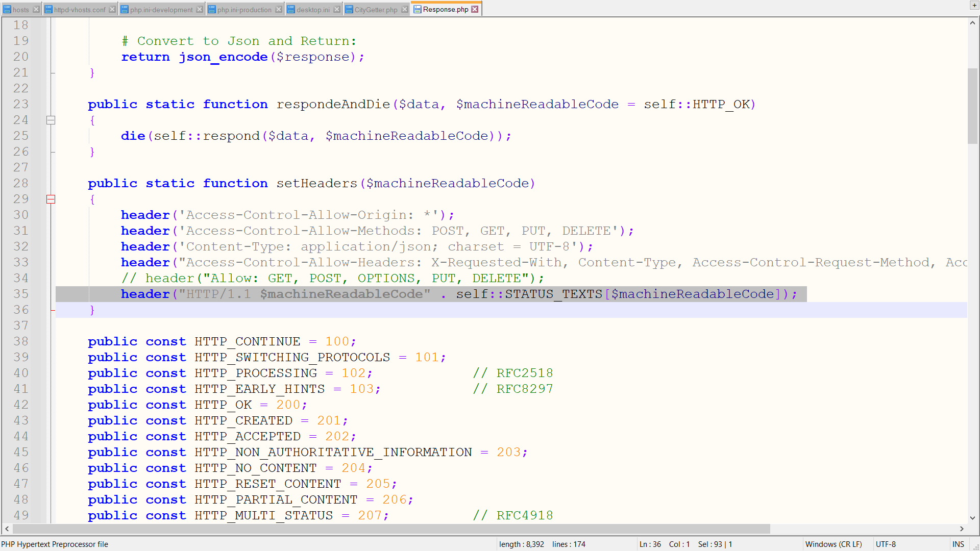Click line number 35 in the margin
Viewport: 980px width, 551px height.
tap(21, 294)
